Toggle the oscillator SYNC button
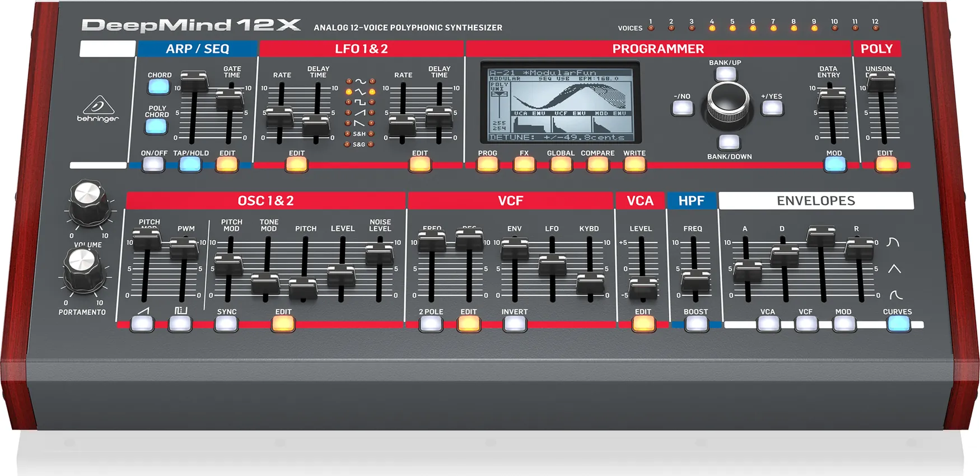The image size is (980, 476). click(x=226, y=324)
